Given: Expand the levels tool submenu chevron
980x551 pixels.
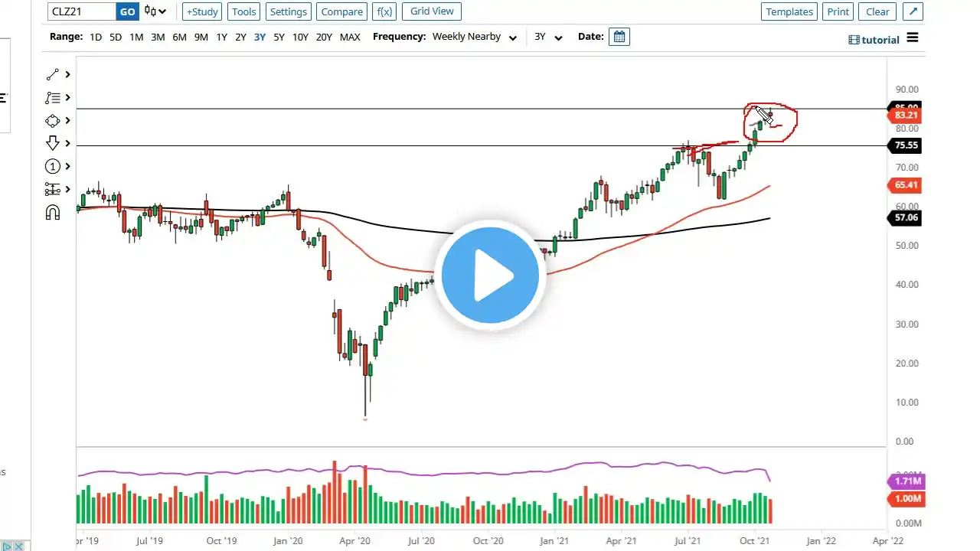Looking at the screenshot, I should pyautogui.click(x=67, y=189).
